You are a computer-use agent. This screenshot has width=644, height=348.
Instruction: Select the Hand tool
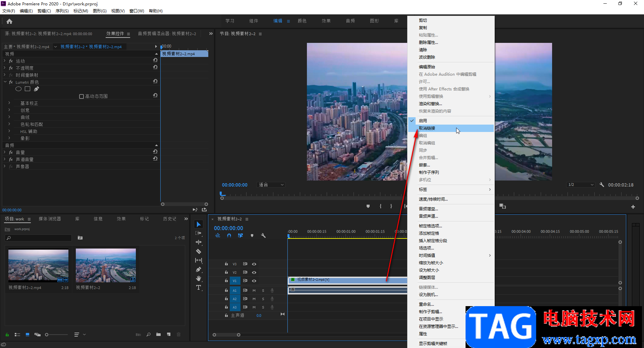(x=199, y=278)
